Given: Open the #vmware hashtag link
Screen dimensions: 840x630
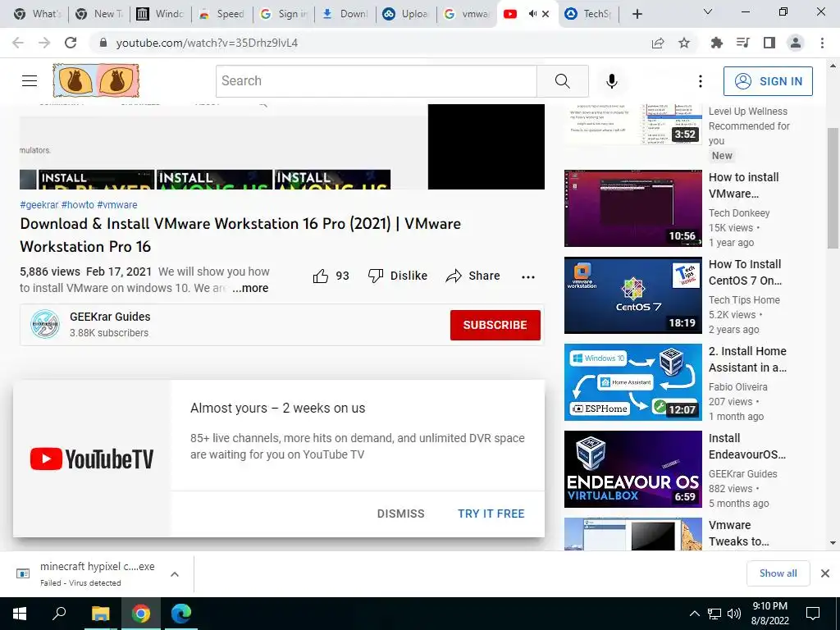Looking at the screenshot, I should [116, 204].
